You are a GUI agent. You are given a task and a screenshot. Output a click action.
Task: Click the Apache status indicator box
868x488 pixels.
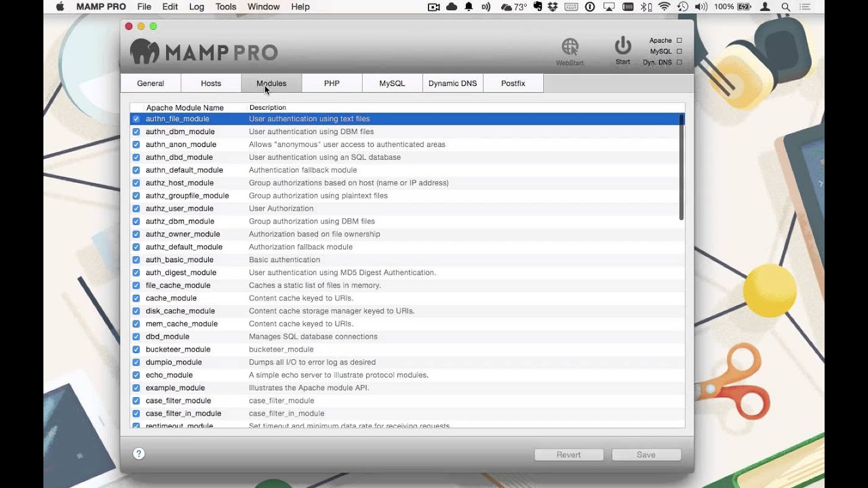pyautogui.click(x=679, y=41)
